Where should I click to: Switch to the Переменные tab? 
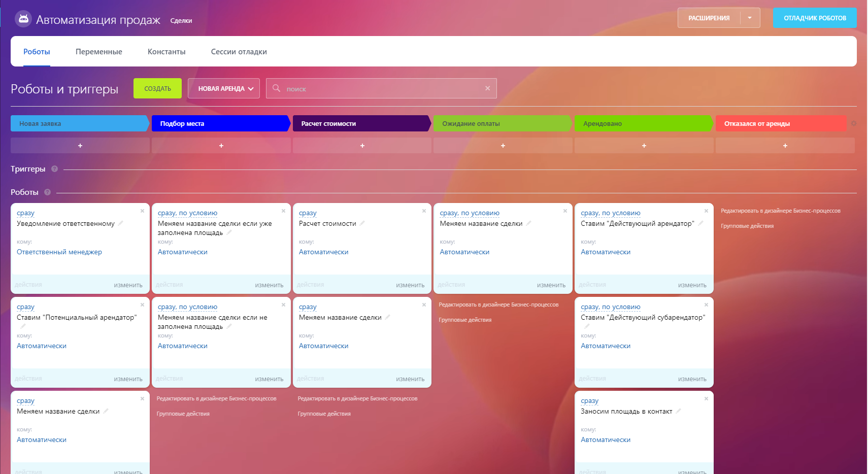(99, 52)
